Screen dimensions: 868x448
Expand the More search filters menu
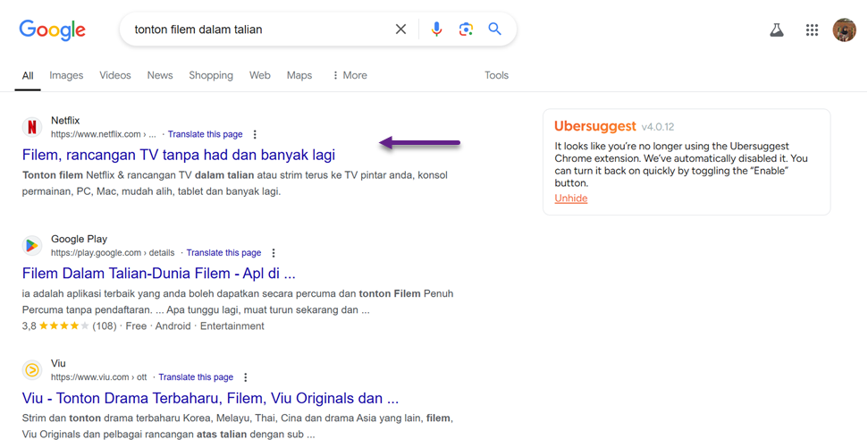click(x=350, y=75)
